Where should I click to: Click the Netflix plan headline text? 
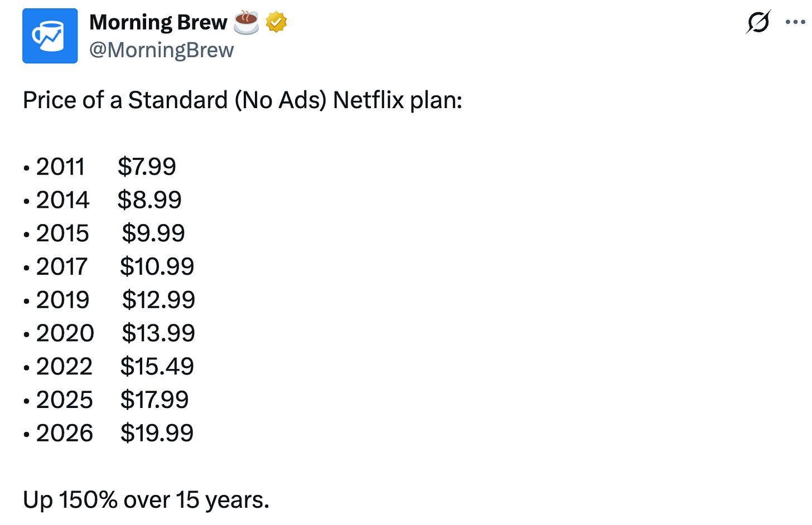tap(243, 100)
